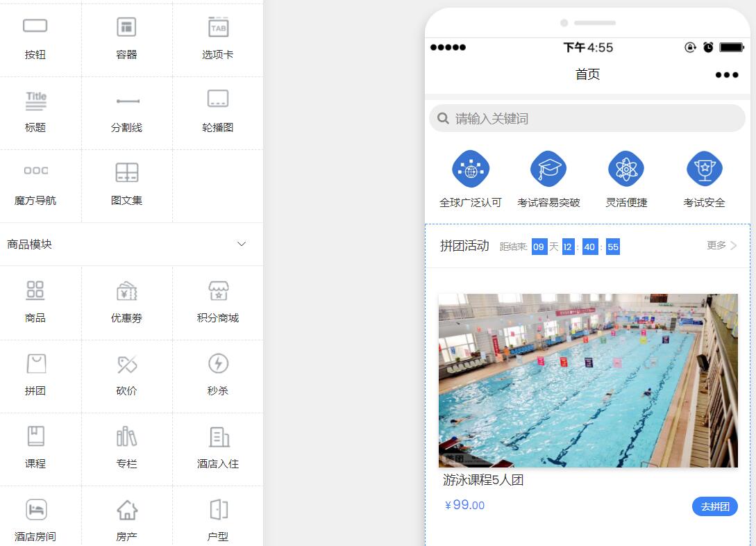This screenshot has height=546, width=756.
Task: Click the 专栏 column module
Action: point(127,449)
